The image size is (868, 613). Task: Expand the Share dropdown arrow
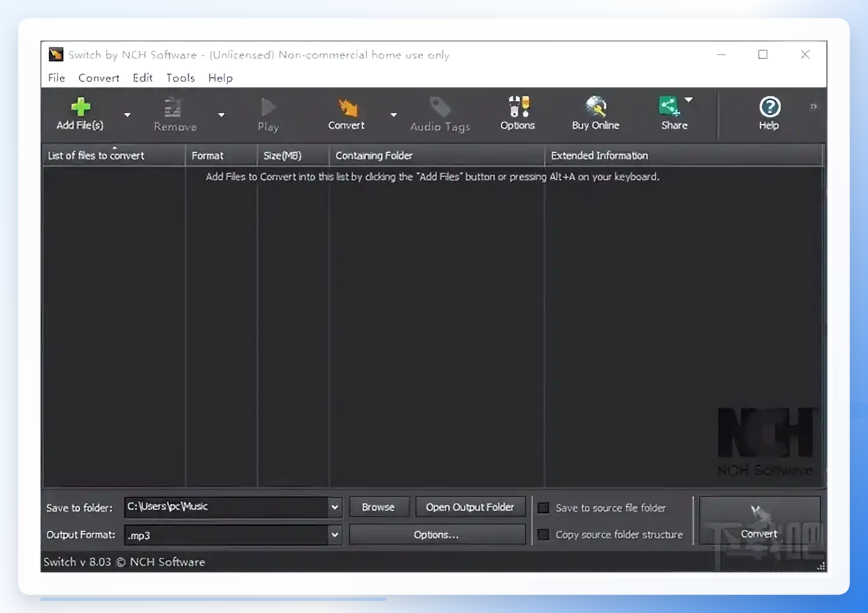click(689, 100)
